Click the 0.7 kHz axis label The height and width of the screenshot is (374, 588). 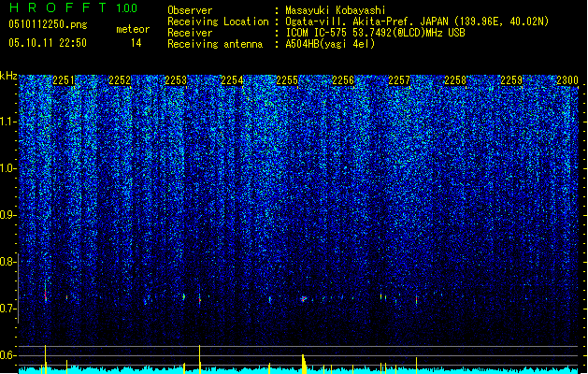[x=8, y=309]
